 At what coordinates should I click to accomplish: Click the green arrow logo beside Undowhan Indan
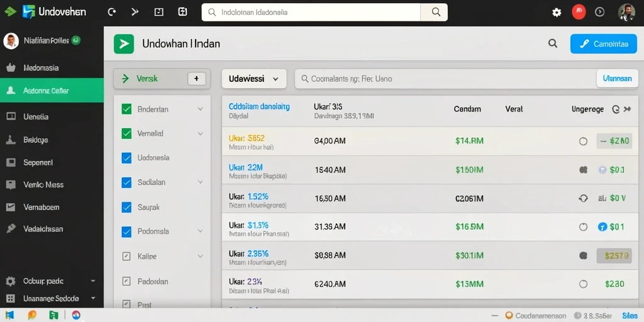point(124,43)
